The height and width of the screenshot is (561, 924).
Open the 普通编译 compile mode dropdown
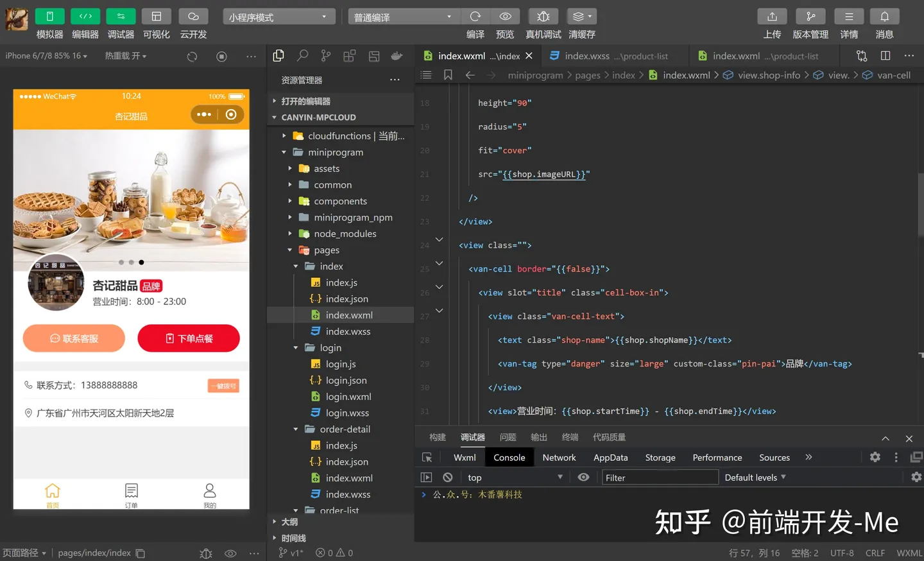(x=404, y=17)
